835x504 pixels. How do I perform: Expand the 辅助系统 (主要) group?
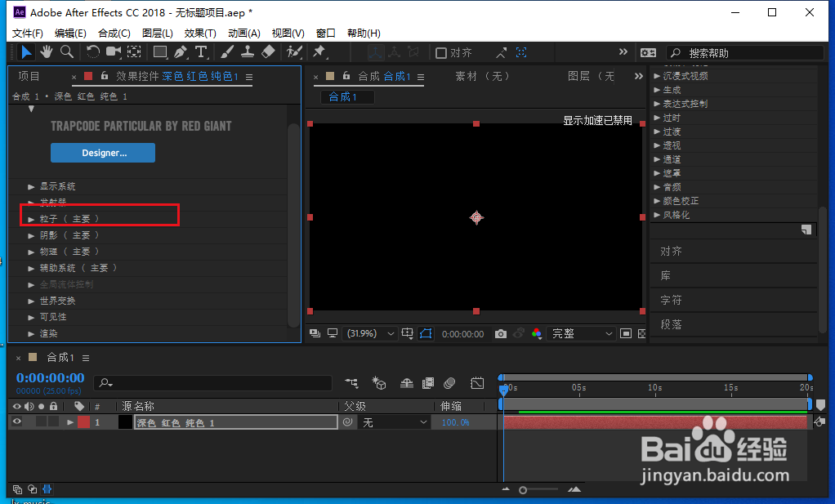coord(31,268)
